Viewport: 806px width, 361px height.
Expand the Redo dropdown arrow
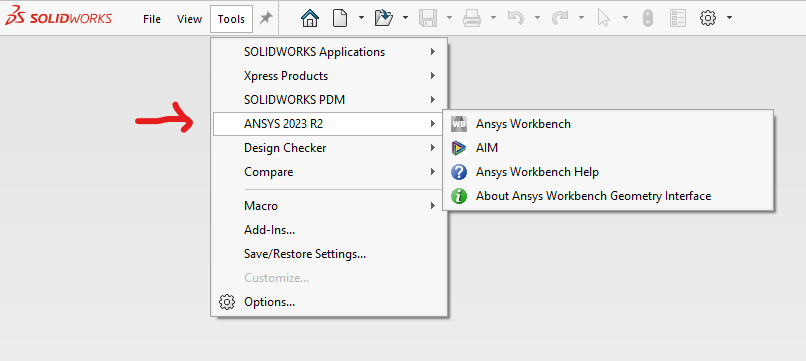point(581,17)
